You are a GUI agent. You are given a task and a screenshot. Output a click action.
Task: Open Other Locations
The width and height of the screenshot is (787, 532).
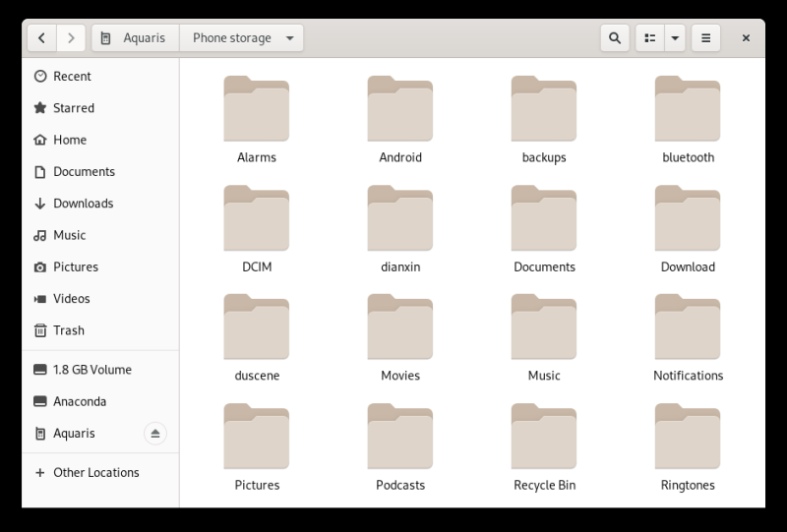pos(95,472)
